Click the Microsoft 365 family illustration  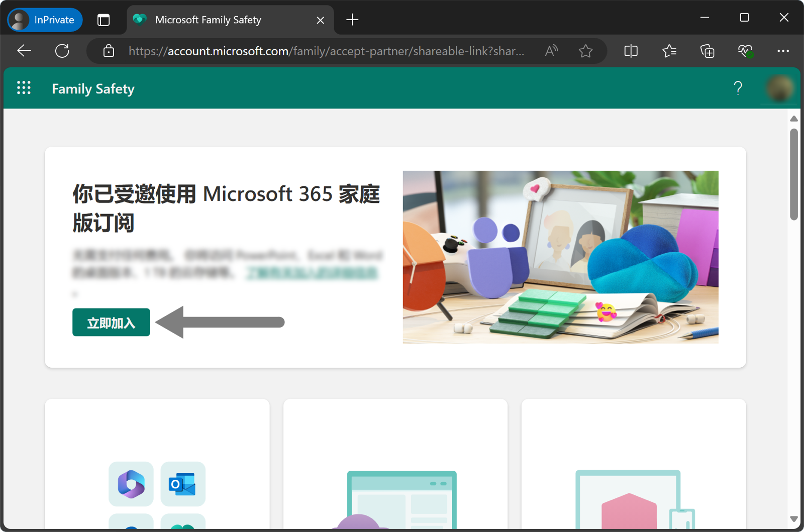(x=560, y=257)
